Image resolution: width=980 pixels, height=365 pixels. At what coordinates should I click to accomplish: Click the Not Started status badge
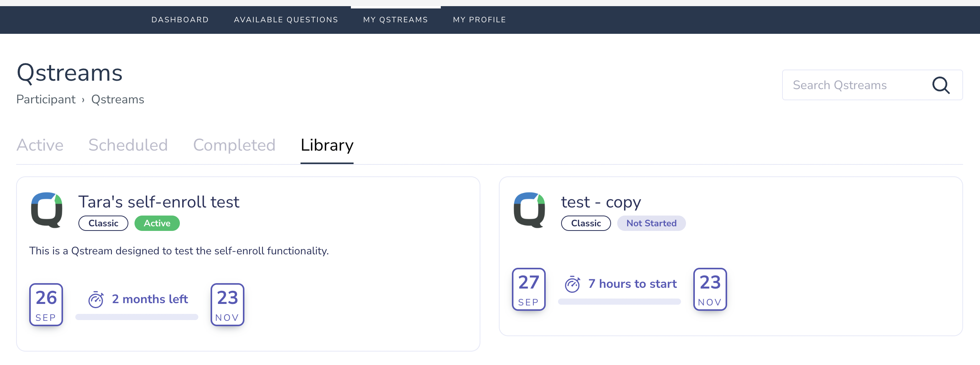pyautogui.click(x=651, y=223)
